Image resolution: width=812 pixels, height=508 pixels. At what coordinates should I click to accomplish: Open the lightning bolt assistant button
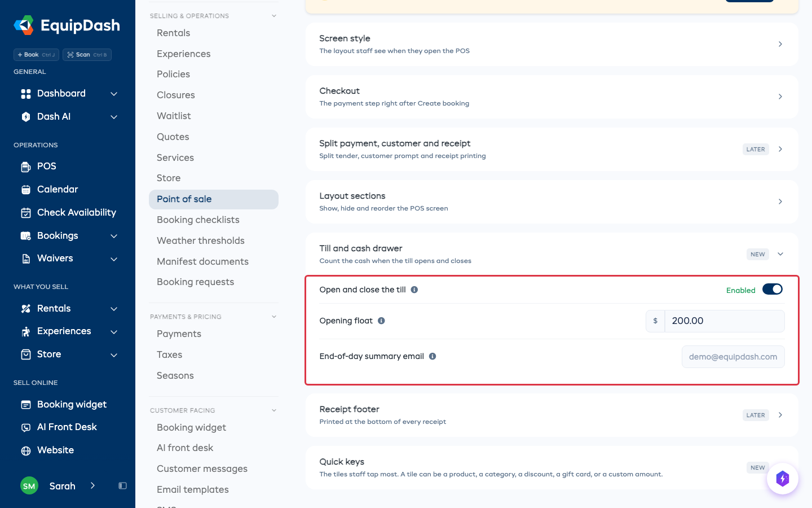[783, 479]
